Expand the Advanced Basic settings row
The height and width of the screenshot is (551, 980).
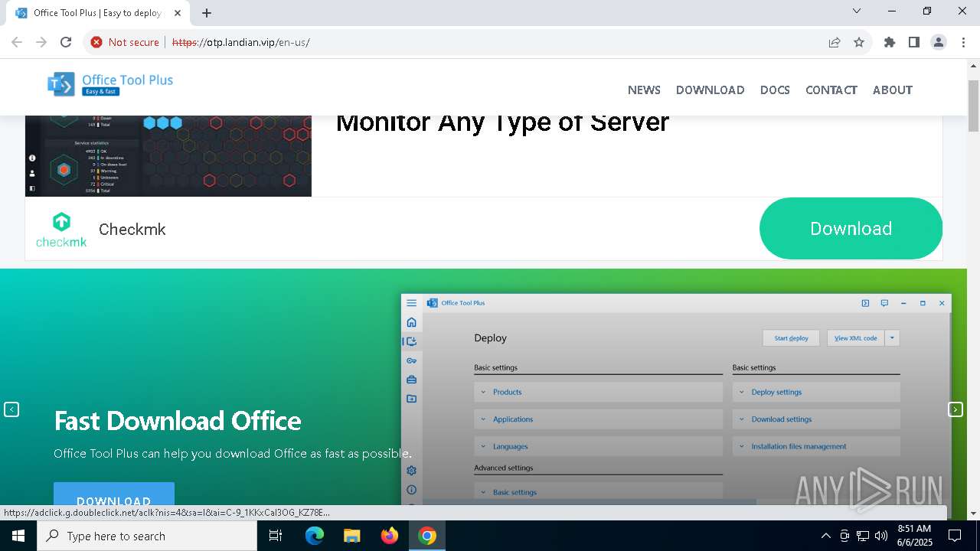pyautogui.click(x=598, y=492)
